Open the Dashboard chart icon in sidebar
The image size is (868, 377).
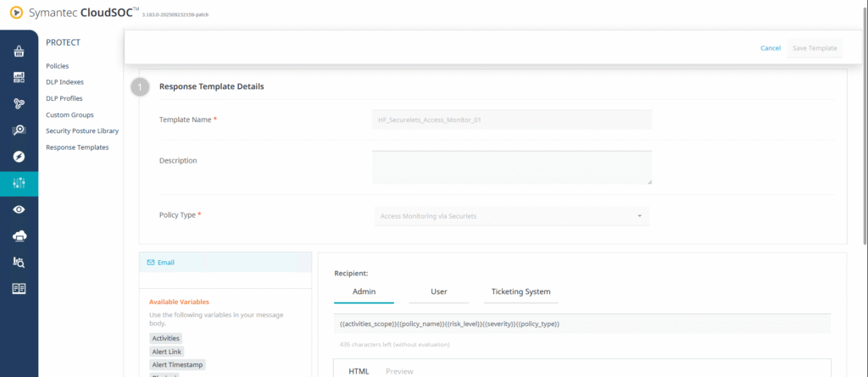pos(19,78)
